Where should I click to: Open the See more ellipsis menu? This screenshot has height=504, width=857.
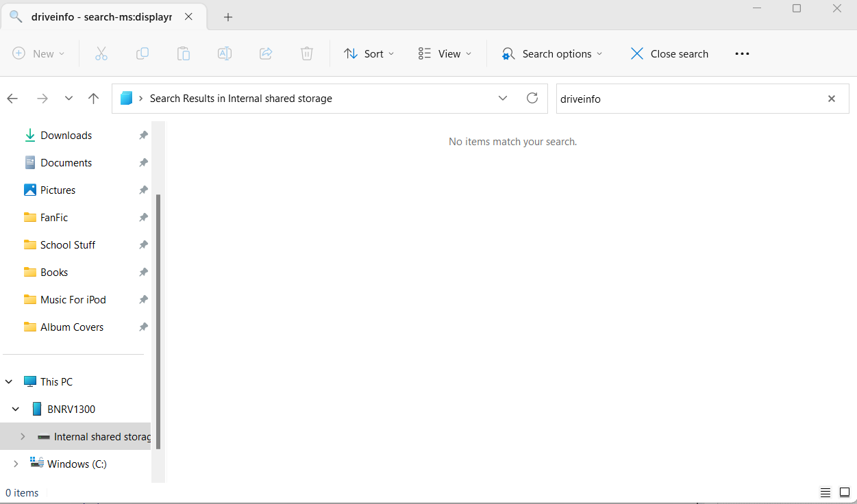click(742, 53)
